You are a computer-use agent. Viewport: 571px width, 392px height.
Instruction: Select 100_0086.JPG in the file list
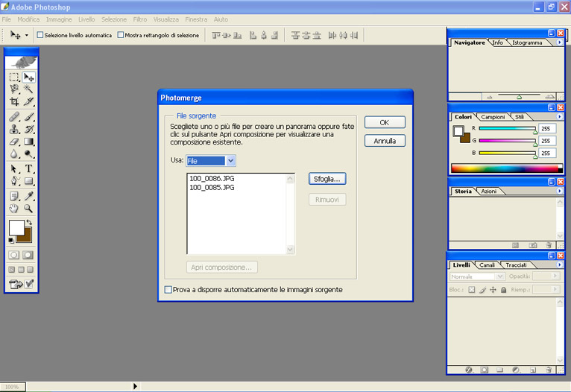(212, 180)
